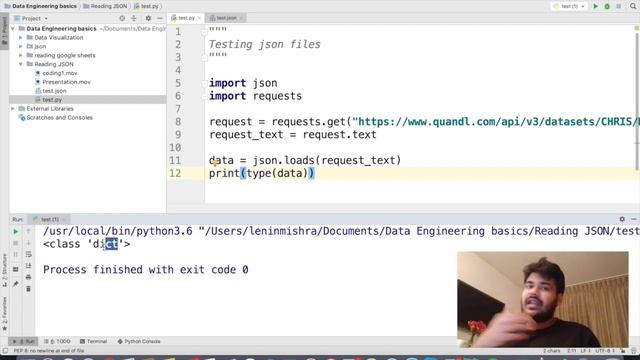This screenshot has width=640, height=360.
Task: Click the down arrow in Run console toolbar
Action: click(x=29, y=243)
